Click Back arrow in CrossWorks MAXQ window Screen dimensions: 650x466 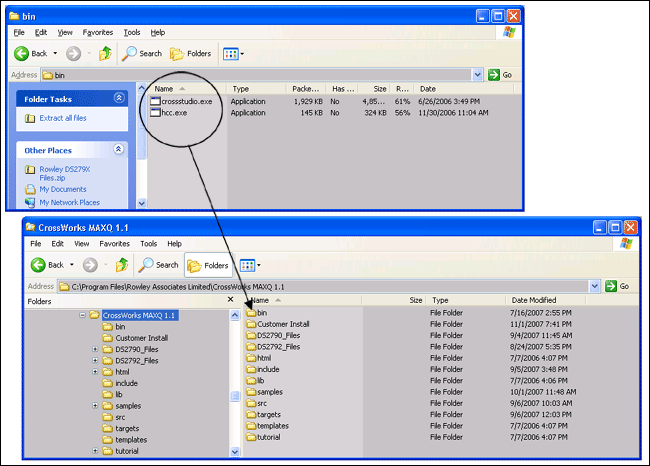38,265
